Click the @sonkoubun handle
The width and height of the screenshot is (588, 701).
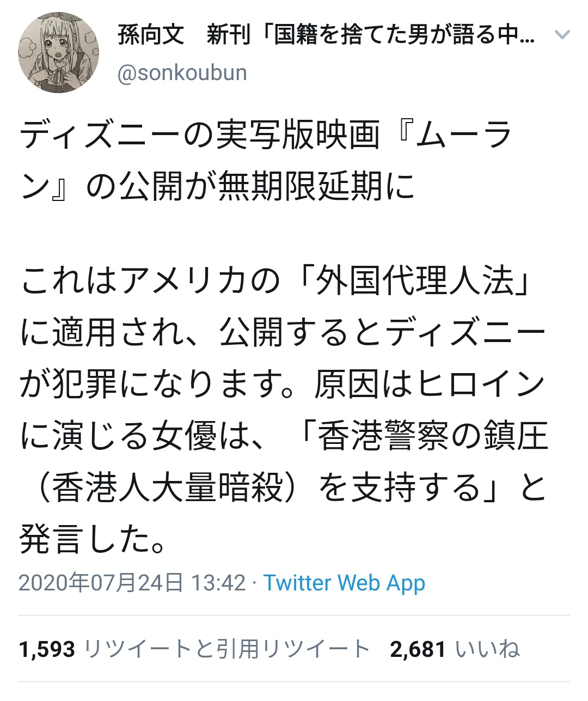(x=182, y=72)
